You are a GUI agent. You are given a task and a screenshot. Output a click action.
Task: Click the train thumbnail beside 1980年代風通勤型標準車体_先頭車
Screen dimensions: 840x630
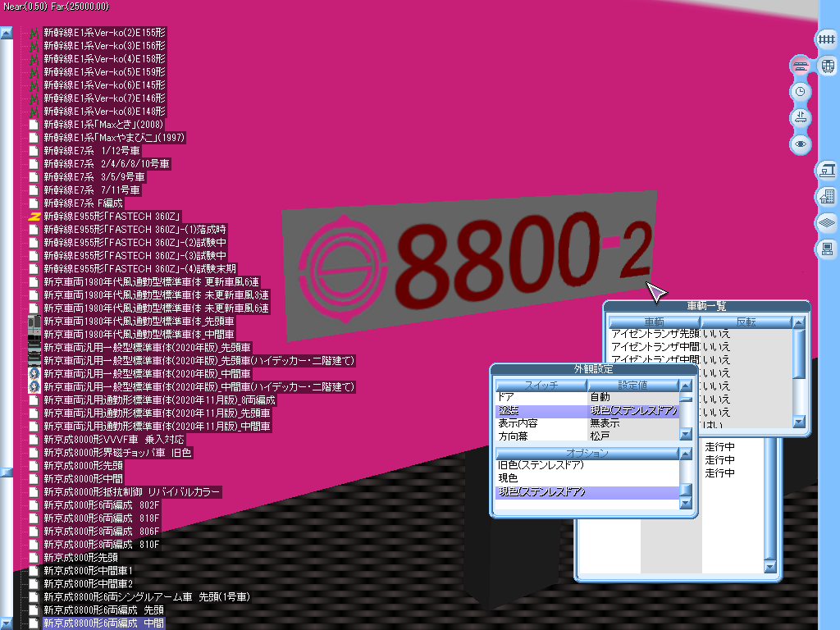point(34,322)
